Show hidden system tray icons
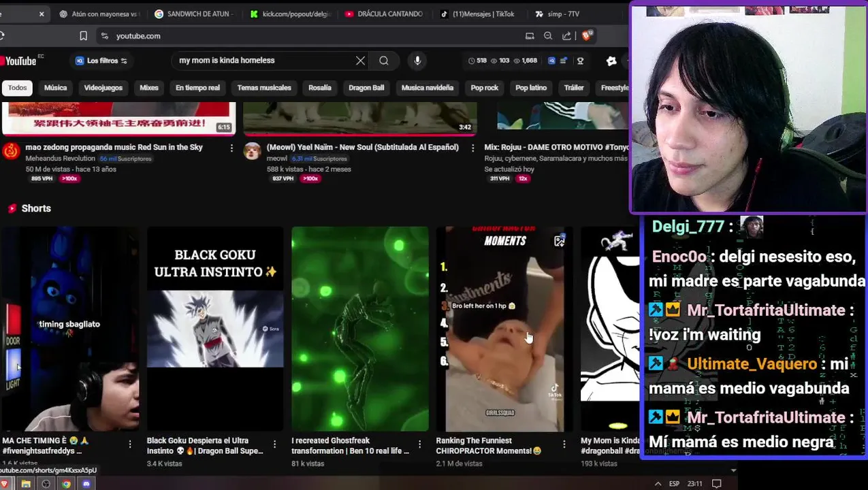Viewport: 868px width, 490px height. pos(658,484)
